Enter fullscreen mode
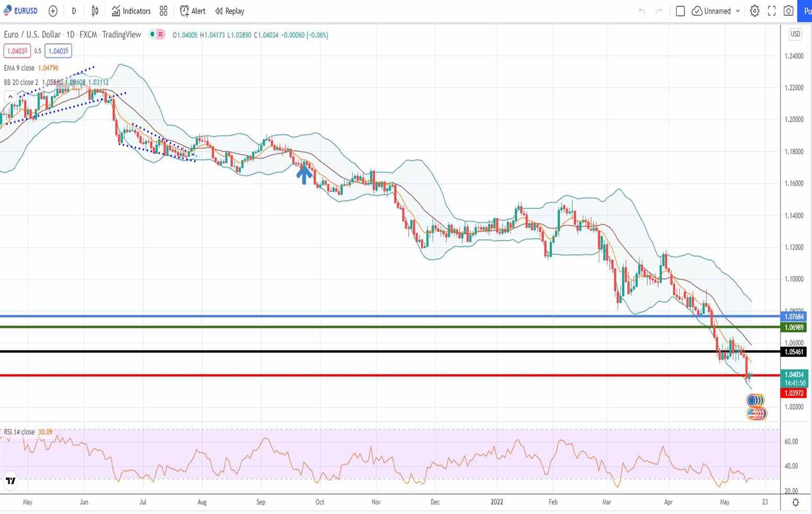 [771, 11]
